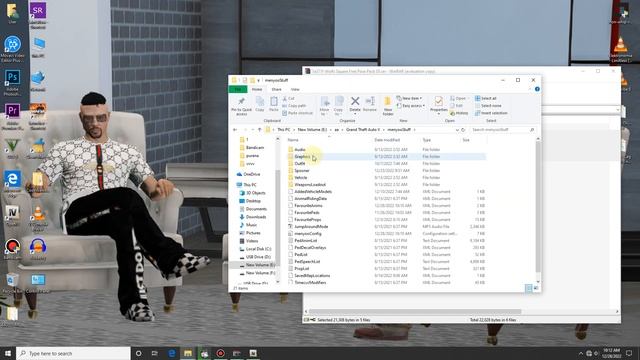Click the Copy icon in the Clipboard group
Viewport: 640px width, 360px height.
(x=260, y=101)
